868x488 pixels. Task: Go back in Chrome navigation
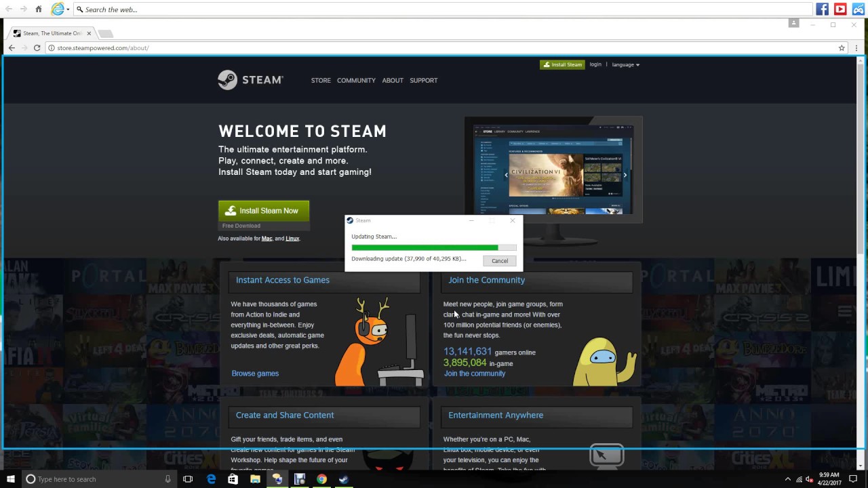pyautogui.click(x=12, y=48)
